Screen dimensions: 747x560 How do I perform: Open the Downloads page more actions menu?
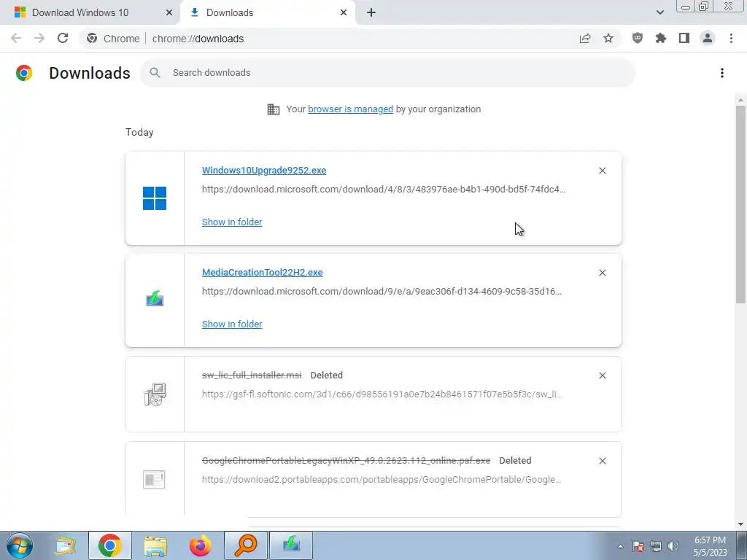722,73
